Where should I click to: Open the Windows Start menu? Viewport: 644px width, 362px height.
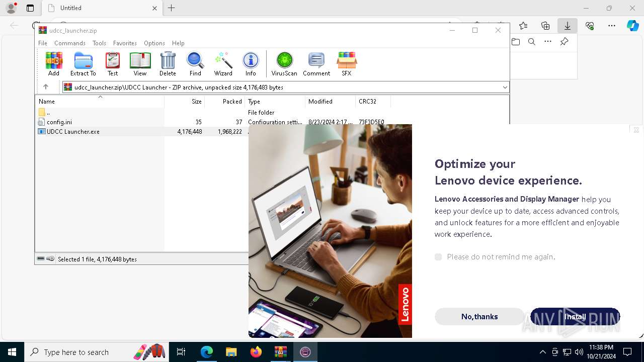pos(12,352)
